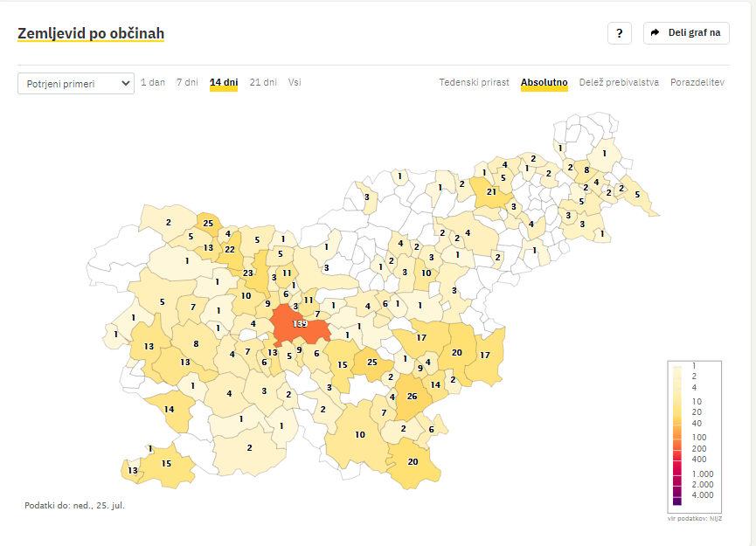Select the Vsi time range

tap(295, 83)
